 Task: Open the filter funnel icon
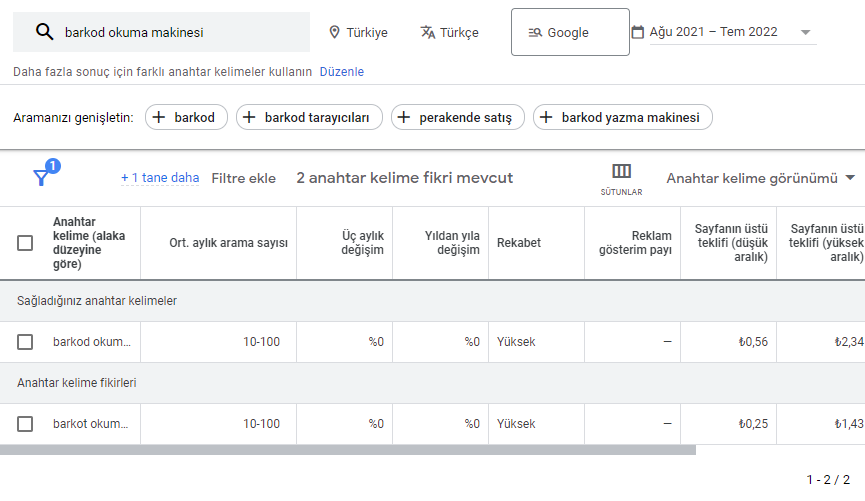point(41,177)
